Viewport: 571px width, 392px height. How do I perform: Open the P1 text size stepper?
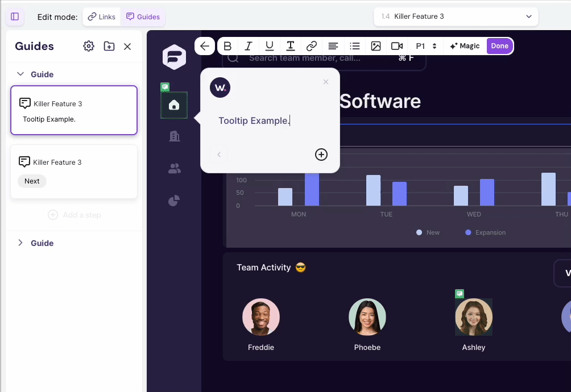(x=426, y=46)
